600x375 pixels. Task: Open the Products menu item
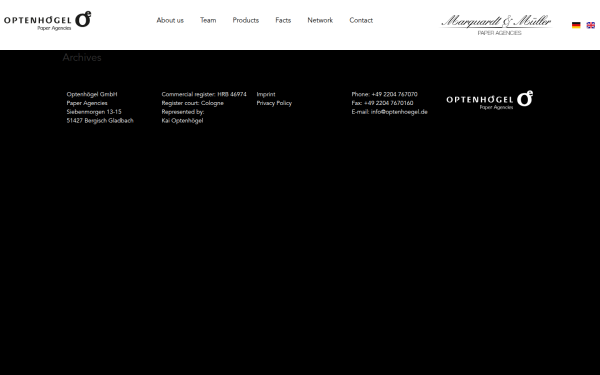[x=246, y=20]
